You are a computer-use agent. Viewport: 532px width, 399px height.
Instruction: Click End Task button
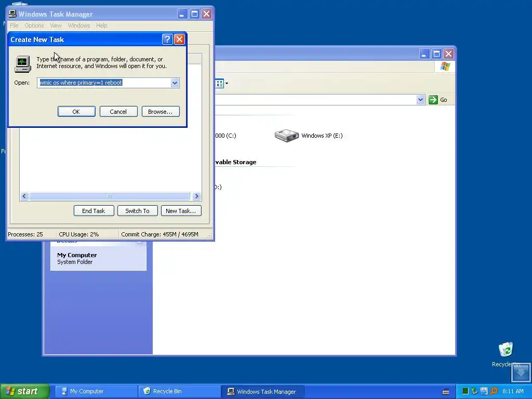[94, 211]
